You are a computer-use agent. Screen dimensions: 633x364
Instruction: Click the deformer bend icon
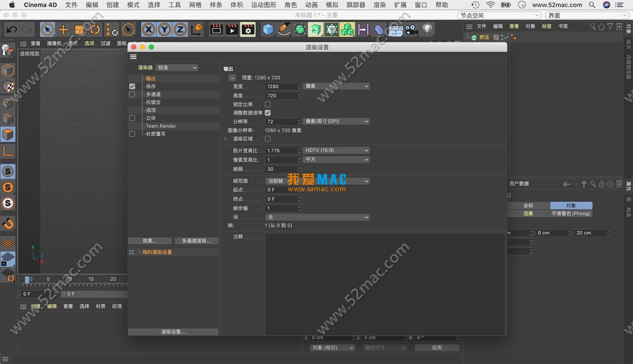(379, 29)
